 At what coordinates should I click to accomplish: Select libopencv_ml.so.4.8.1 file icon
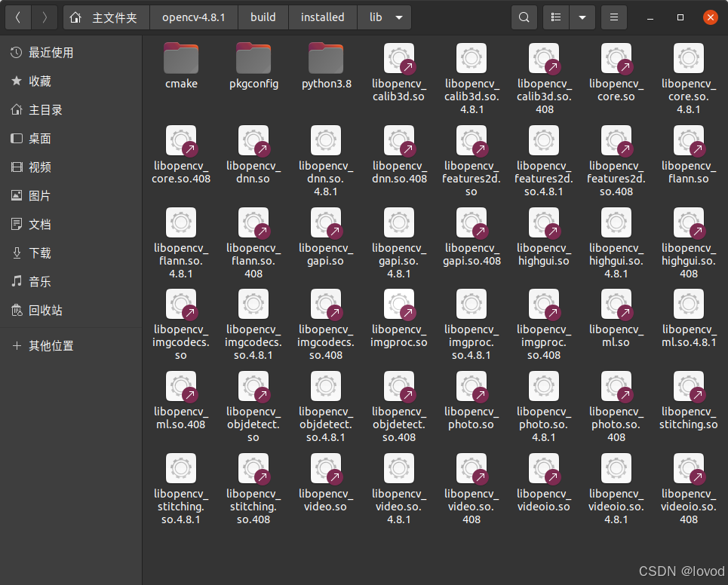pos(689,305)
